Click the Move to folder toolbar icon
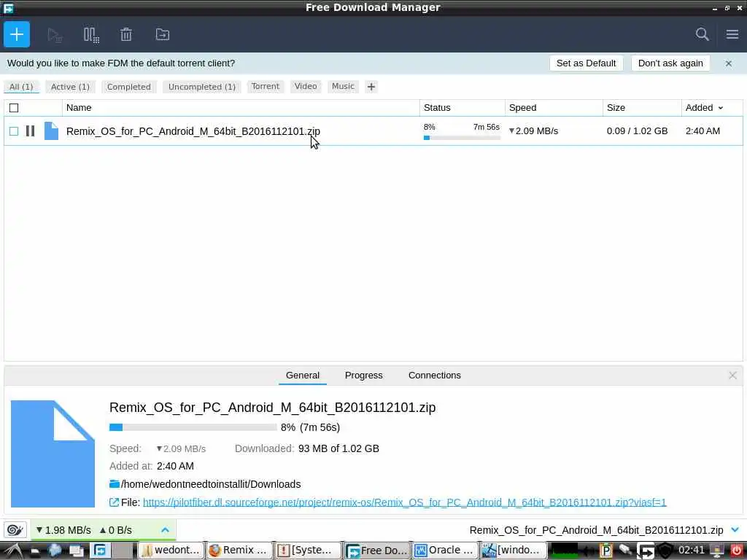The width and height of the screenshot is (747, 560). tap(163, 34)
